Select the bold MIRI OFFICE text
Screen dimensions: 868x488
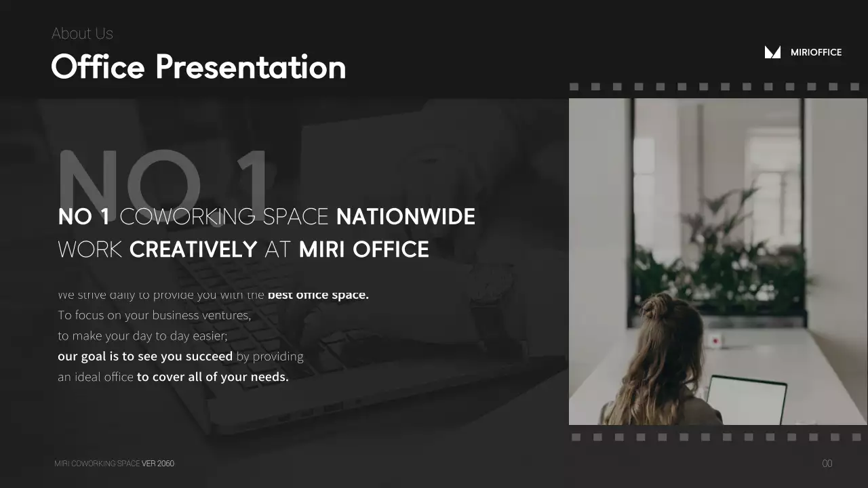coord(363,249)
